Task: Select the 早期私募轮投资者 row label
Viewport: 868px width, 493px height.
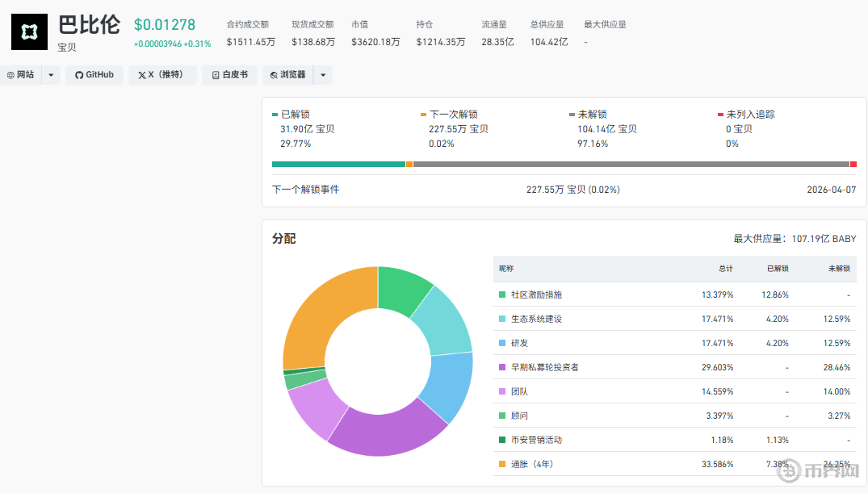Action: [545, 367]
